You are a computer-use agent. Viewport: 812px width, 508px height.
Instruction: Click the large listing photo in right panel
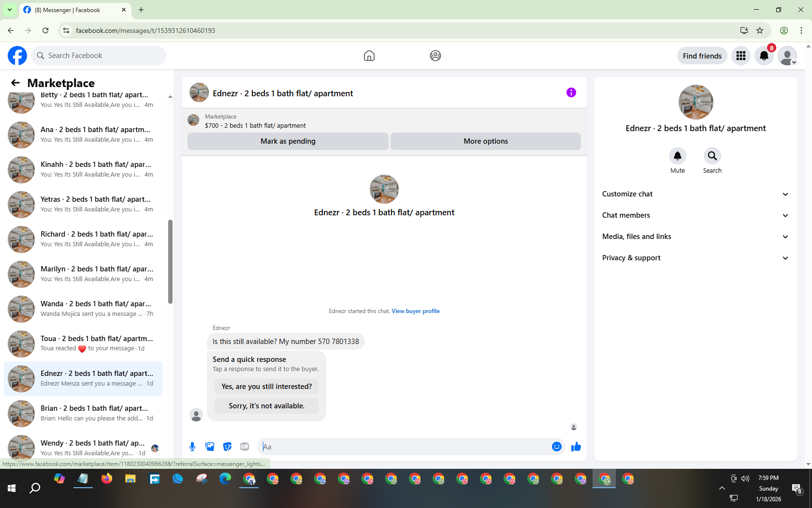(696, 102)
